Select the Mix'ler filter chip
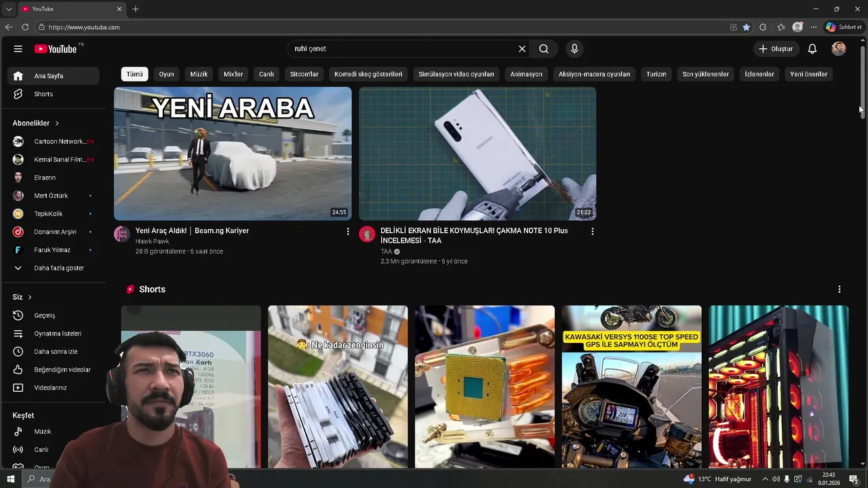This screenshot has width=868, height=488. (x=233, y=75)
